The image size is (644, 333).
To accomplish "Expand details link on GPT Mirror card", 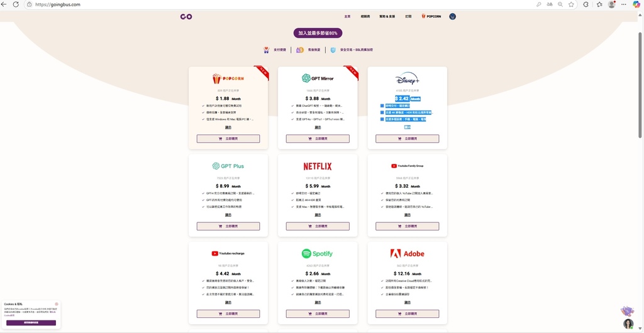I will pyautogui.click(x=318, y=127).
